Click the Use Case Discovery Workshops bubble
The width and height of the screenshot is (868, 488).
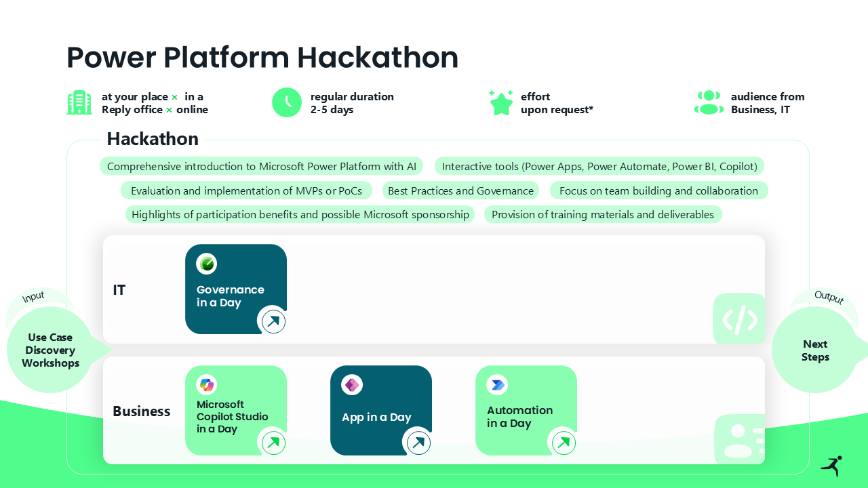(x=51, y=350)
